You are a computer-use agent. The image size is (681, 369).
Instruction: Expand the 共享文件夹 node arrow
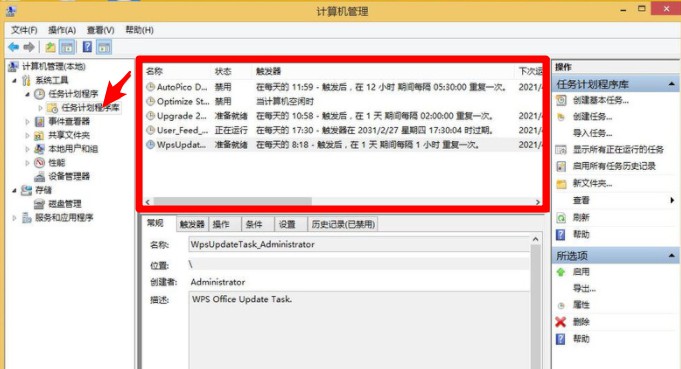point(27,135)
